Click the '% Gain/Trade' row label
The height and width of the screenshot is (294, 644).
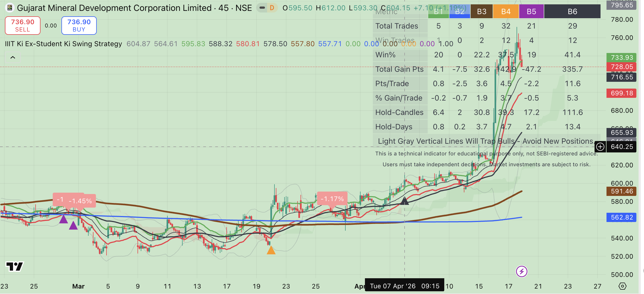pyautogui.click(x=399, y=98)
